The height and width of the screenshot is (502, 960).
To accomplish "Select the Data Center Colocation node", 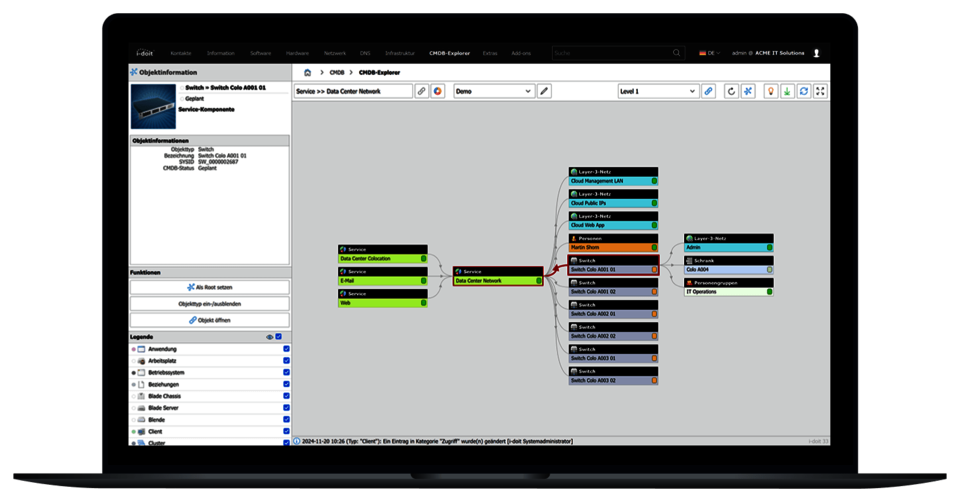I will 383,254.
